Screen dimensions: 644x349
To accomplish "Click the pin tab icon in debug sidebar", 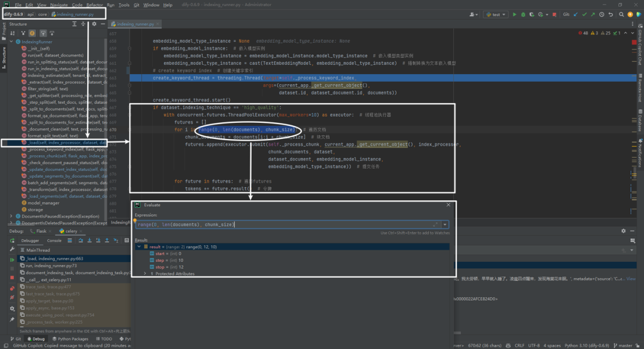I will pyautogui.click(x=12, y=319).
